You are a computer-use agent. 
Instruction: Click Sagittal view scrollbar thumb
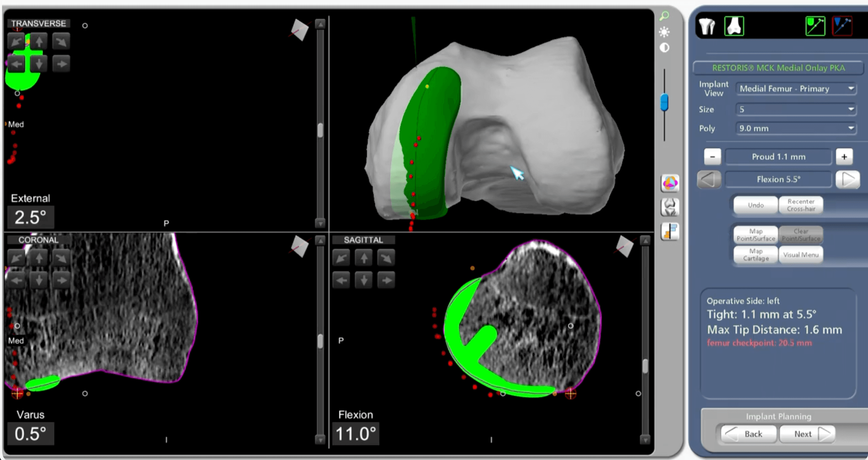pos(645,366)
